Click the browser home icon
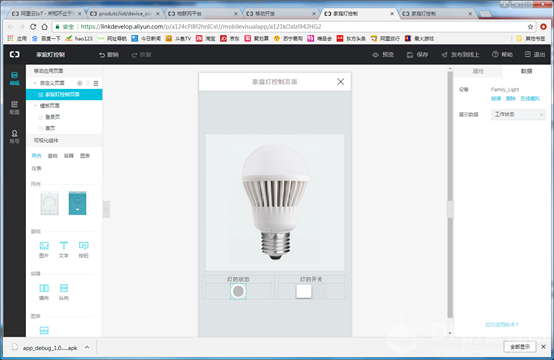The image size is (554, 360). 45,26
